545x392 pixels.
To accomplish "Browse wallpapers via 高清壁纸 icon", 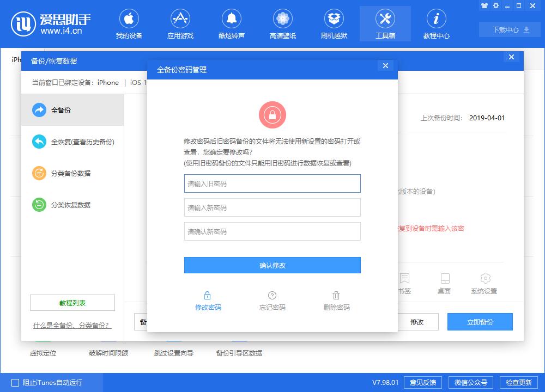I will point(282,23).
